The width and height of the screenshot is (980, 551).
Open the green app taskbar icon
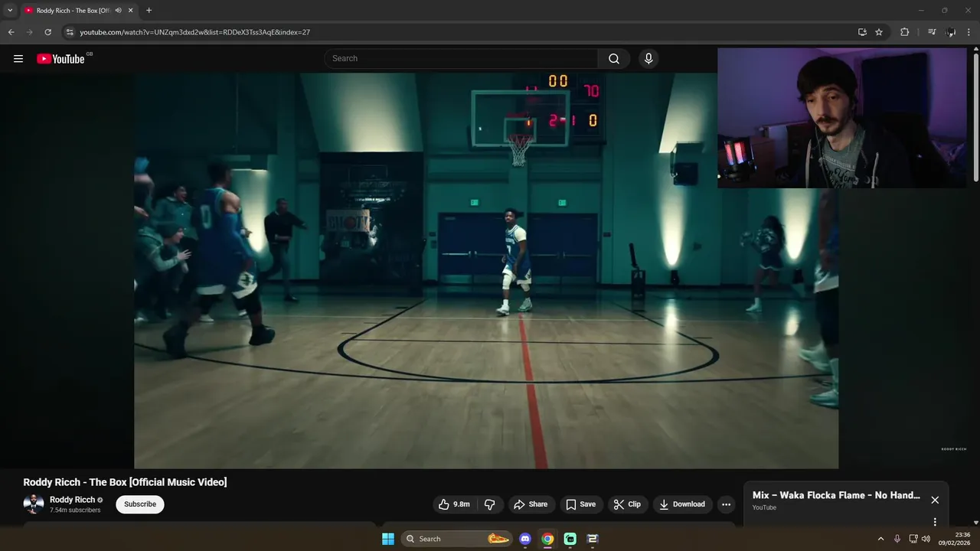(570, 539)
